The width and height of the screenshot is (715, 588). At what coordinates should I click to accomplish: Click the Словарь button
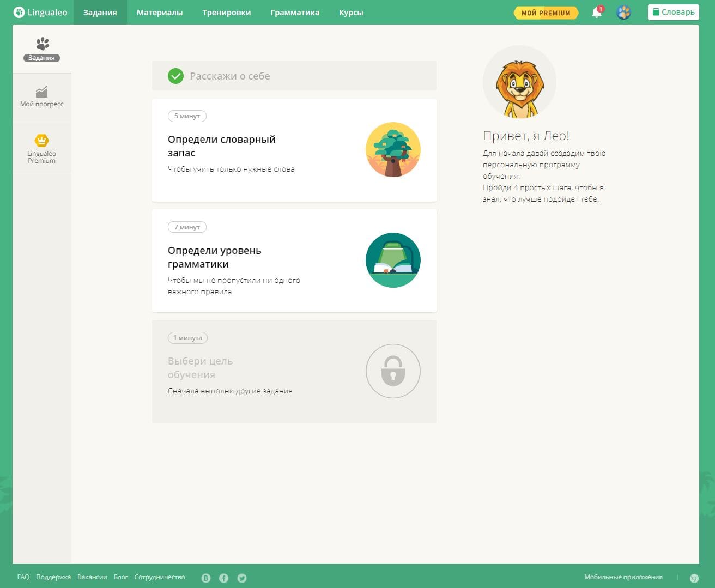[674, 12]
